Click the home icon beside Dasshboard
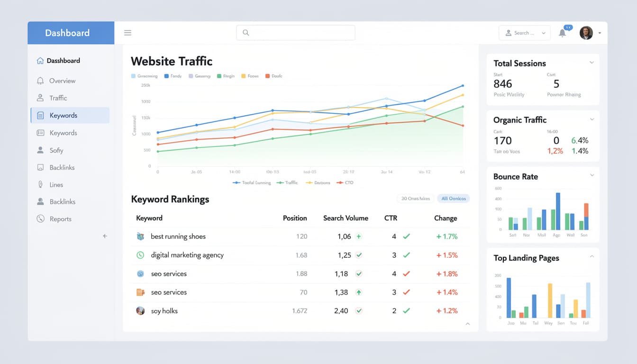 (40, 61)
